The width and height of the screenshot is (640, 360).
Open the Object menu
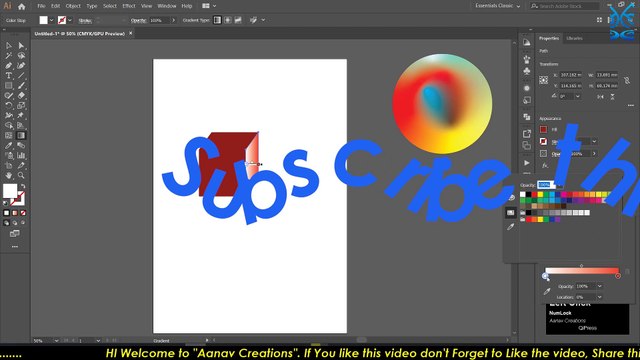click(73, 6)
